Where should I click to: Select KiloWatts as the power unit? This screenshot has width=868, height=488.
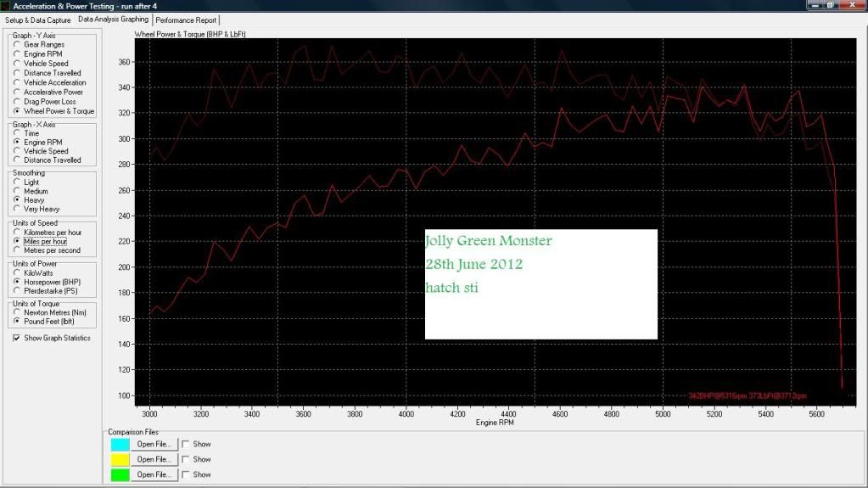(17, 272)
